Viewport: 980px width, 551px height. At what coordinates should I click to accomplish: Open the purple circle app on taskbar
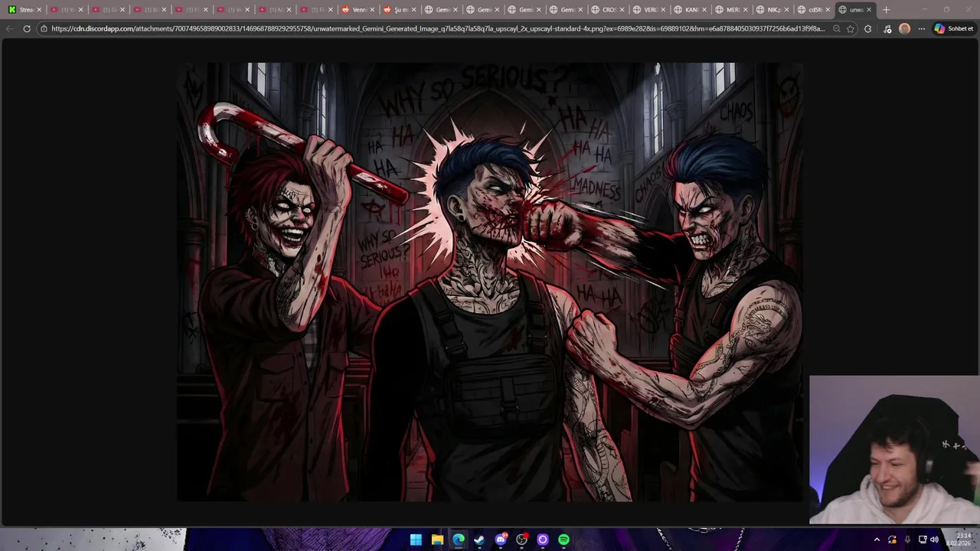coord(543,540)
